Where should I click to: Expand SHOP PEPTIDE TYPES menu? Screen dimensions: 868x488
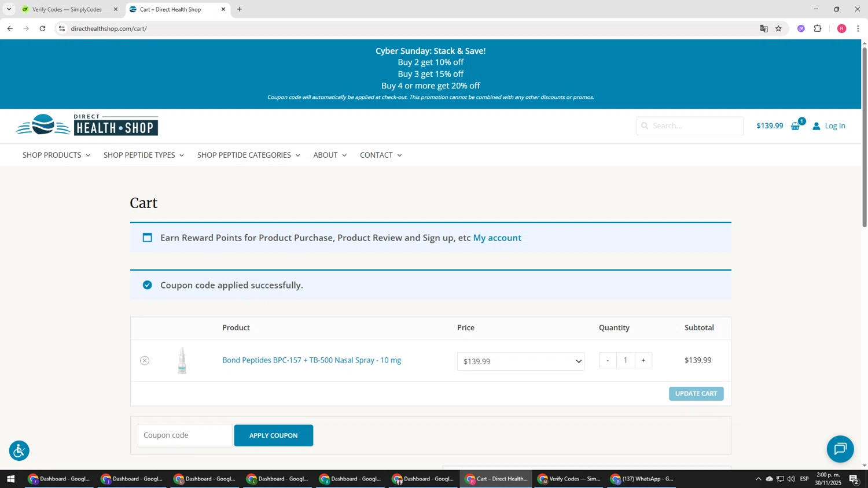tap(144, 155)
